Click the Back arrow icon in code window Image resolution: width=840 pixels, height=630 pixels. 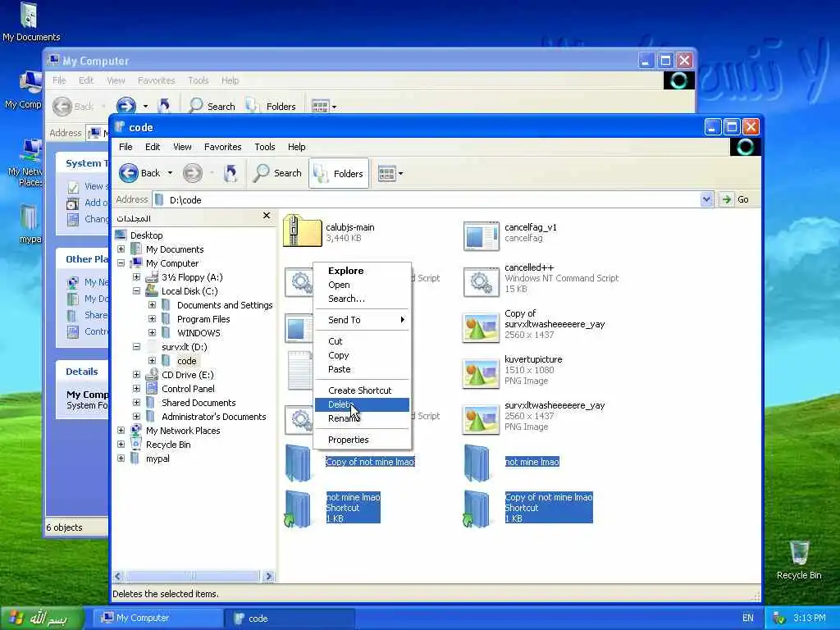129,173
